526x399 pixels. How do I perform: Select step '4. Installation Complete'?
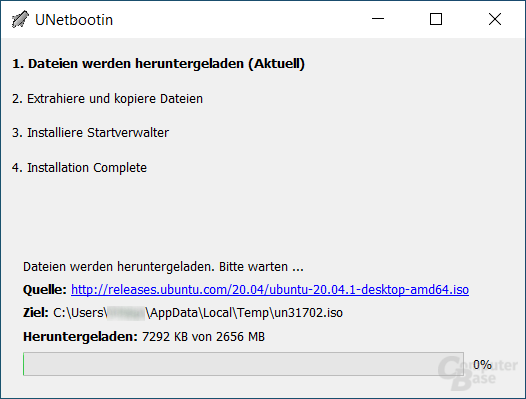[x=79, y=167]
